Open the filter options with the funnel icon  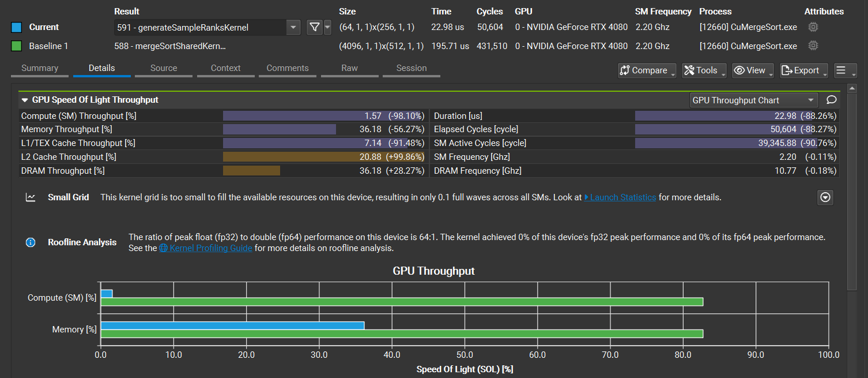click(315, 27)
